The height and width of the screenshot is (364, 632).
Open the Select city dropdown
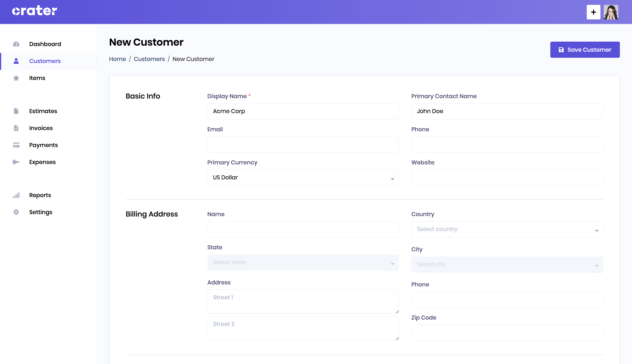point(507,264)
